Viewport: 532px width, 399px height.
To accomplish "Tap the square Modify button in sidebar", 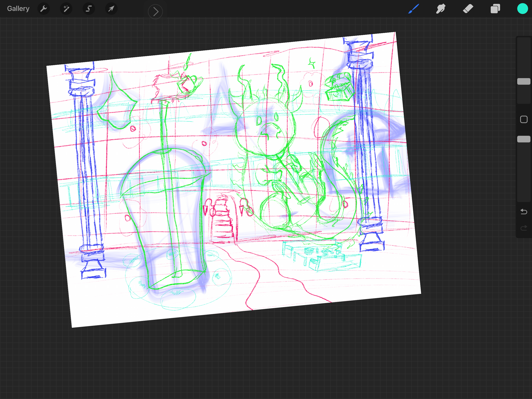I will pyautogui.click(x=523, y=119).
